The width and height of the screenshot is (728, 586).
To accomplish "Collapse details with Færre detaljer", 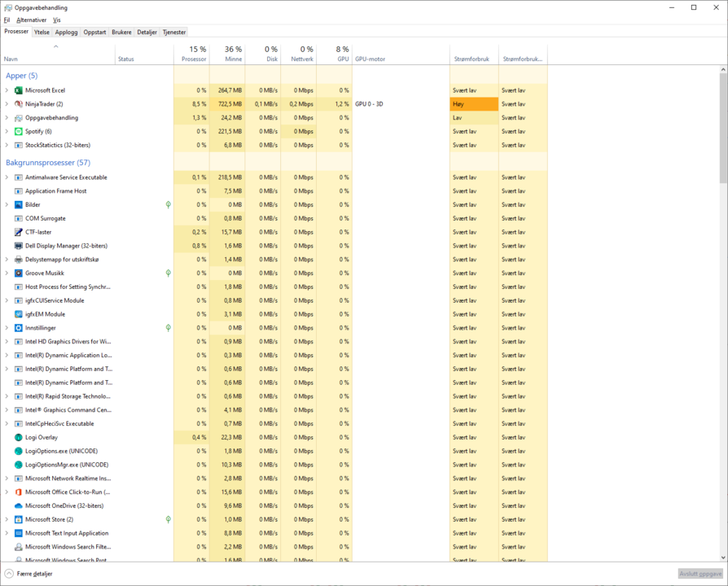I will coord(29,574).
